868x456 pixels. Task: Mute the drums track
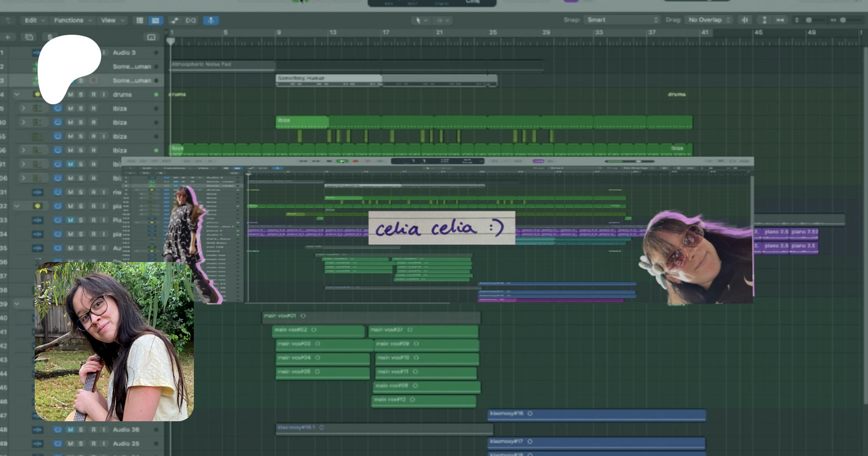pos(70,95)
